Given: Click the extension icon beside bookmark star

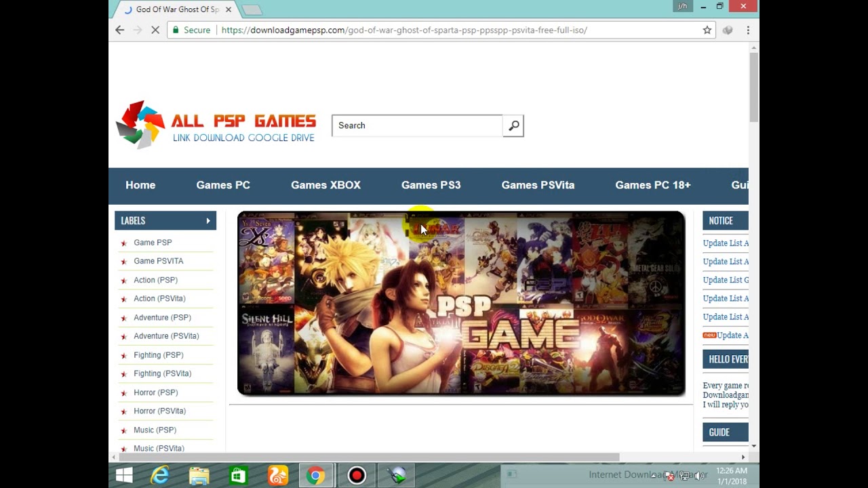Looking at the screenshot, I should click(x=728, y=30).
